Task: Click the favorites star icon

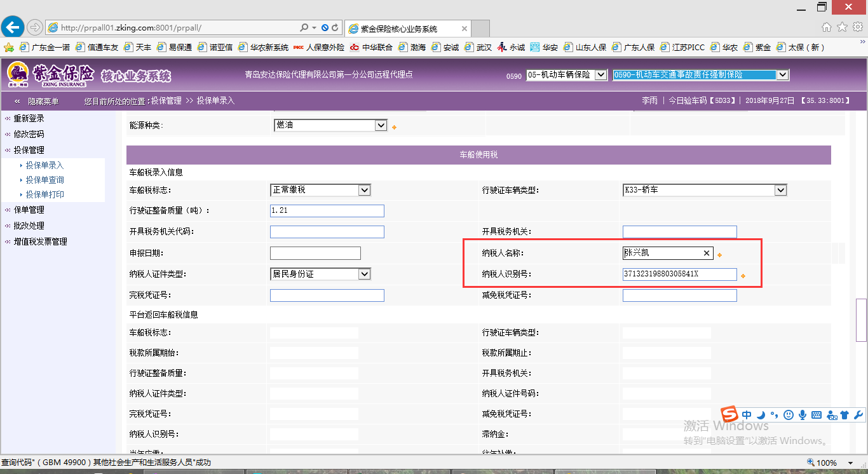Action: click(x=842, y=27)
